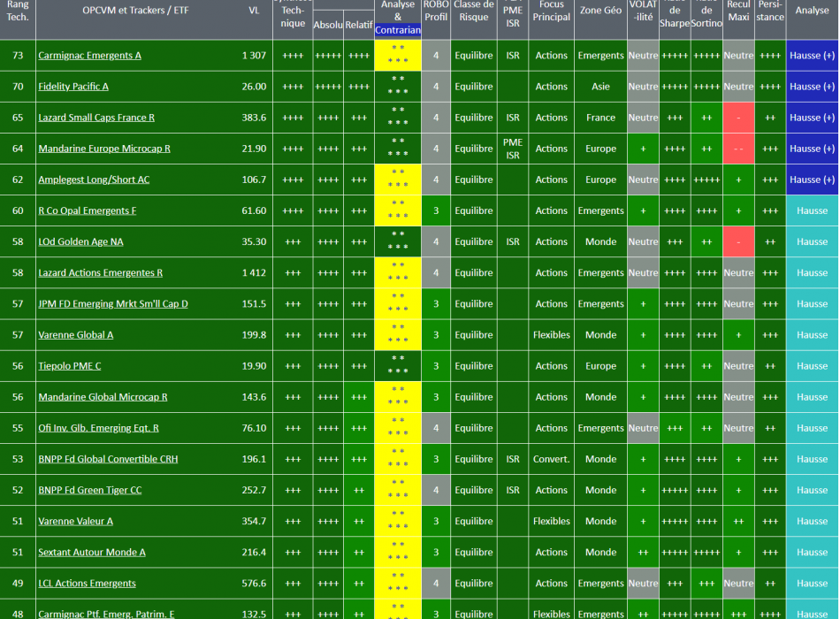Viewport: 840px width, 619px height.
Task: Click the ROBO Profil column header
Action: pyautogui.click(x=436, y=11)
